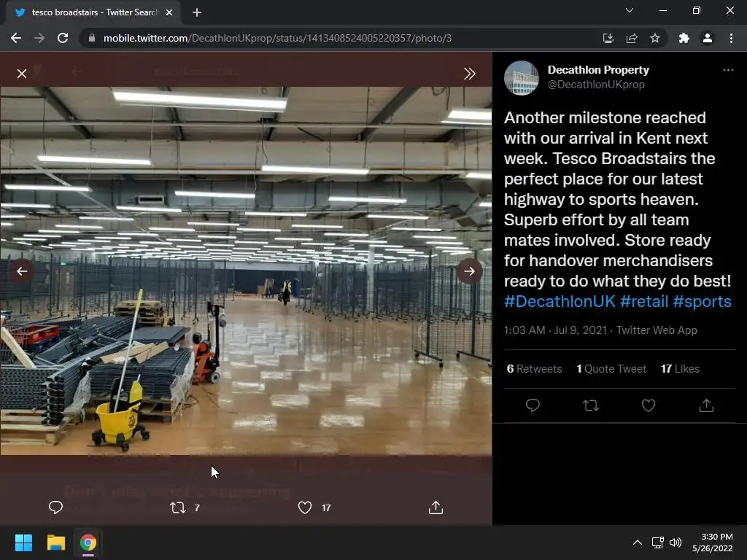Share the tweet using the icon below the photo
Image resolution: width=747 pixels, height=560 pixels.
tap(436, 507)
